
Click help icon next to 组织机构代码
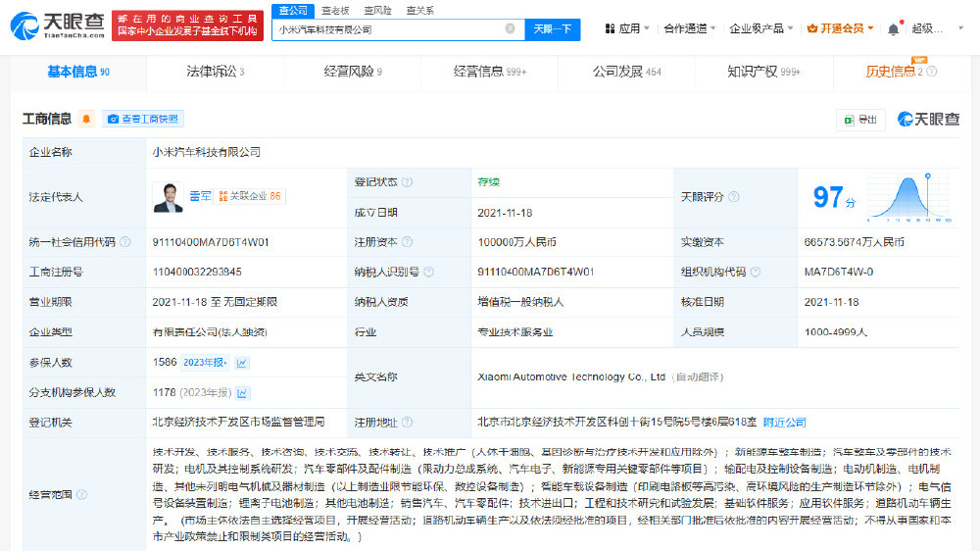coord(755,272)
